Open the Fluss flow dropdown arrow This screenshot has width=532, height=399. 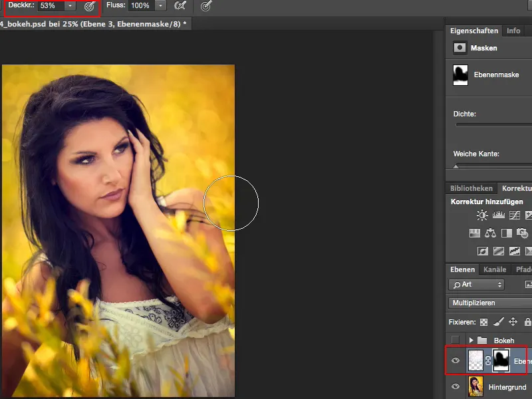[160, 6]
